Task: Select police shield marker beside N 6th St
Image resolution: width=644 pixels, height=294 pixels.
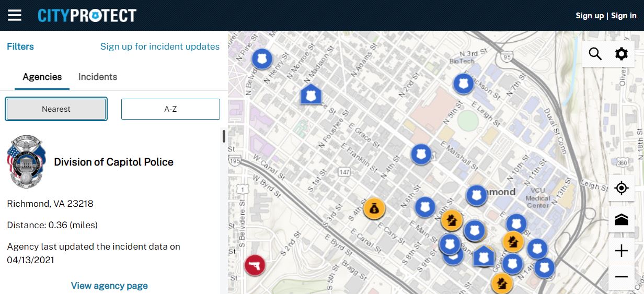Action: coord(425,207)
